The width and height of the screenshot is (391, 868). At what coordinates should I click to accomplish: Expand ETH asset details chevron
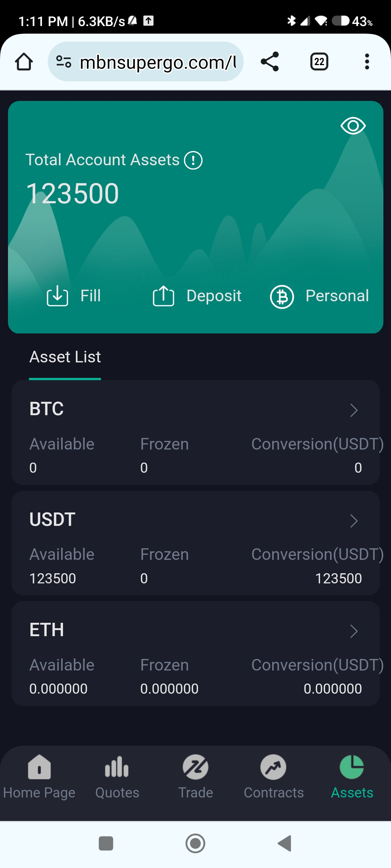(x=354, y=631)
